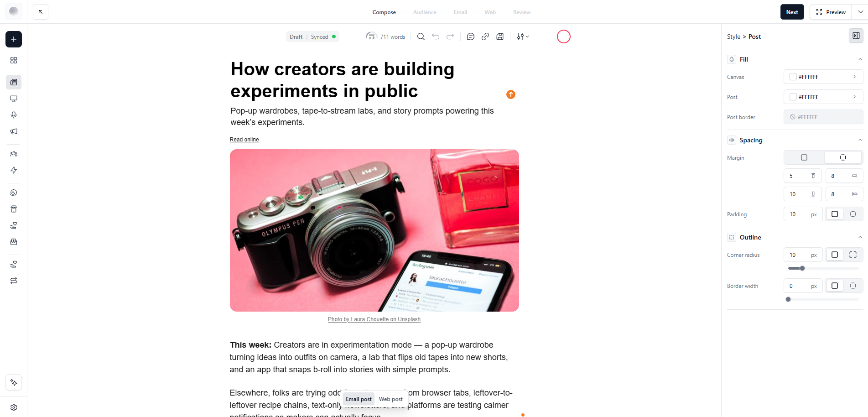Screen dimensions: 868x417
Task: Select uniform margin mode toggle
Action: (x=804, y=157)
